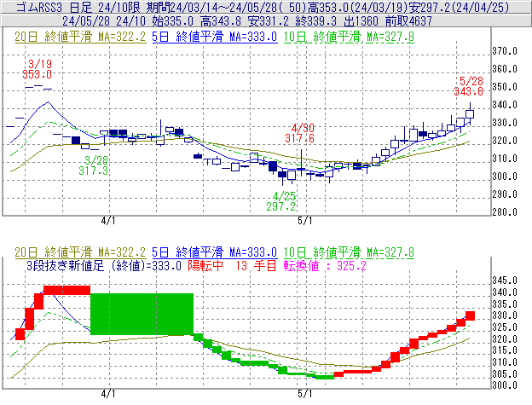This screenshot has height=405, width=532.
Task: Click the '4/1' date label on upper chart
Action: tap(108, 221)
